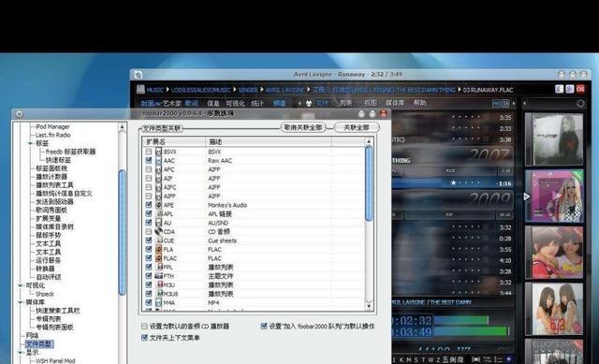Click the FLA file type icon
The width and height of the screenshot is (599, 364).
[158, 249]
